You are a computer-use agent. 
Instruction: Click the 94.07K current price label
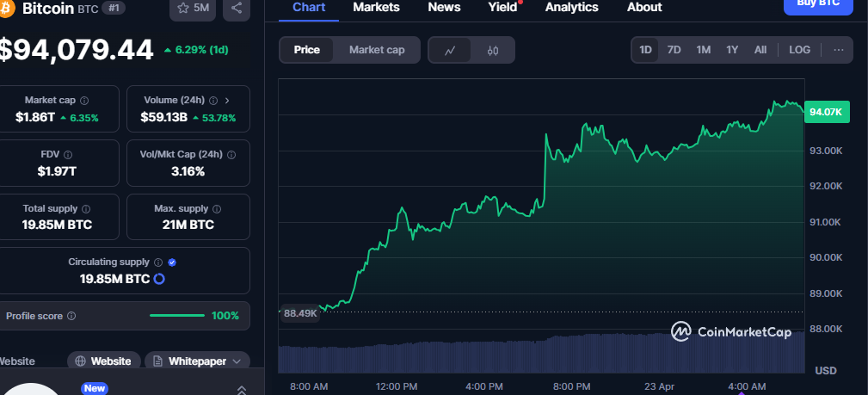pos(826,113)
